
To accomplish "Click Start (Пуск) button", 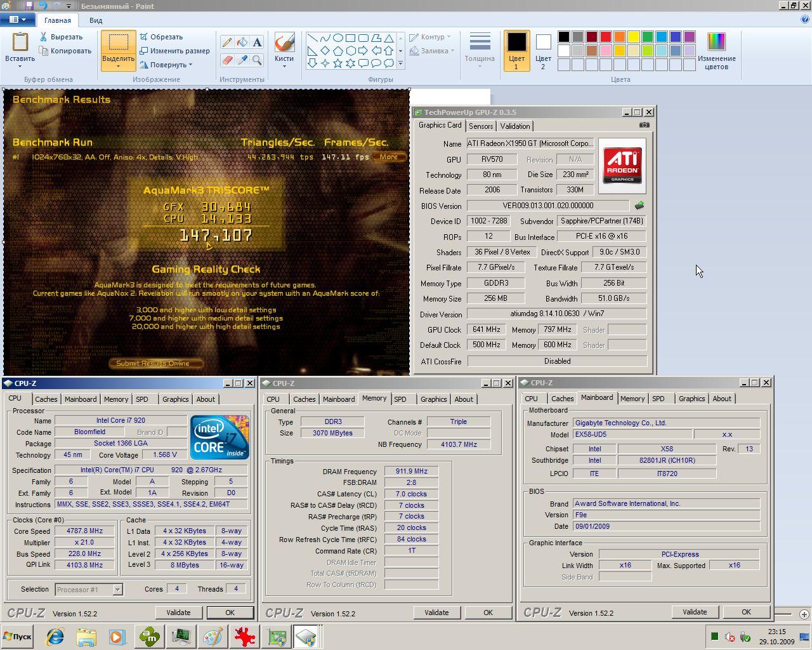I will (x=17, y=637).
